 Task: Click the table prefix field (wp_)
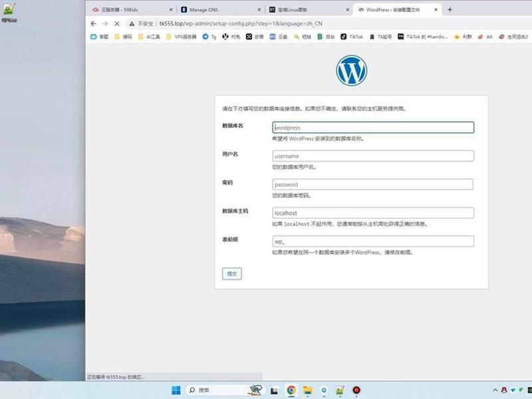373,241
